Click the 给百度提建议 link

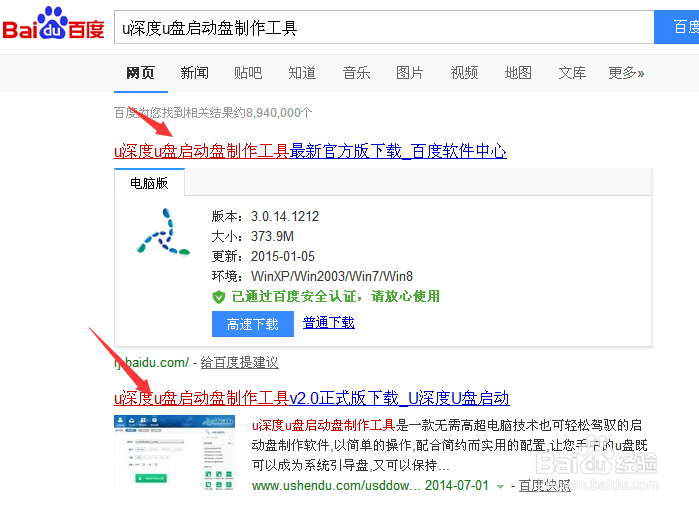point(239,362)
